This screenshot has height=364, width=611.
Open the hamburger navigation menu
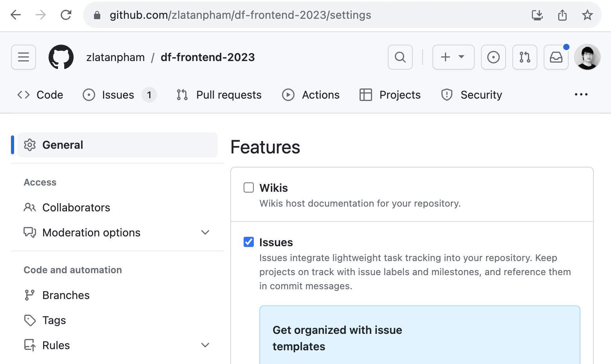click(23, 57)
